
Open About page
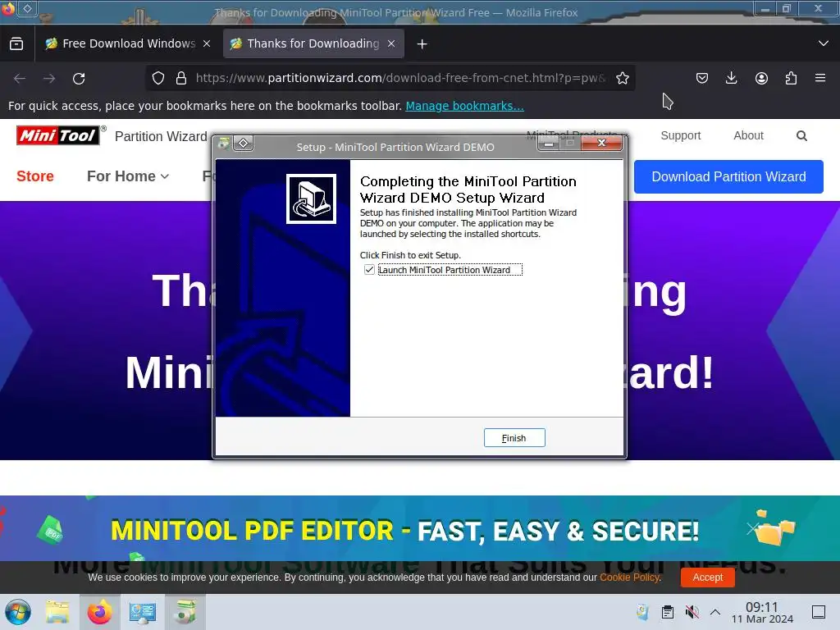(748, 135)
